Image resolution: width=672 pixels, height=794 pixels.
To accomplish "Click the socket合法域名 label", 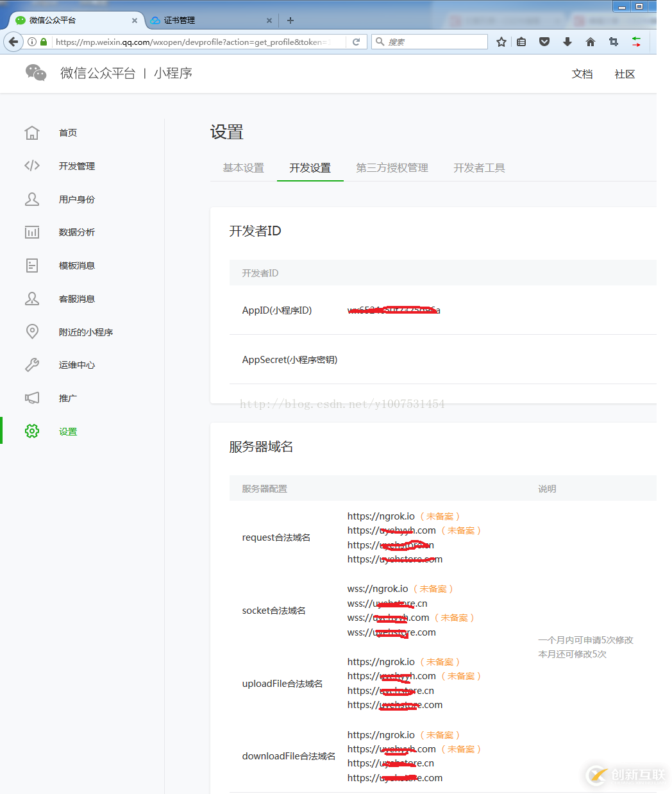I will pyautogui.click(x=274, y=611).
